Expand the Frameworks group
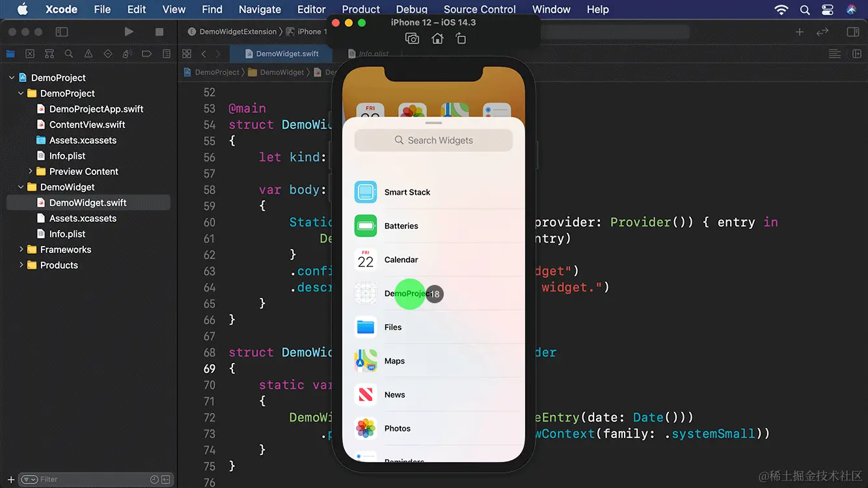The height and width of the screenshot is (488, 868). pyautogui.click(x=21, y=249)
